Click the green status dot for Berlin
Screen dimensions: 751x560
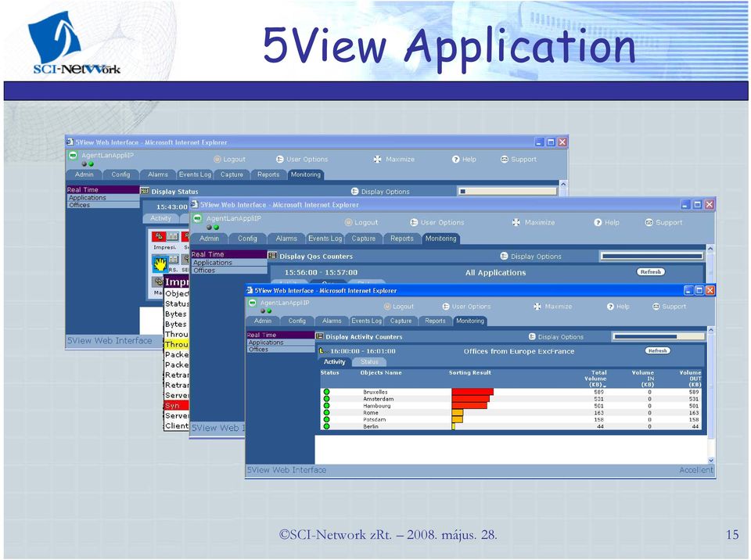point(327,426)
